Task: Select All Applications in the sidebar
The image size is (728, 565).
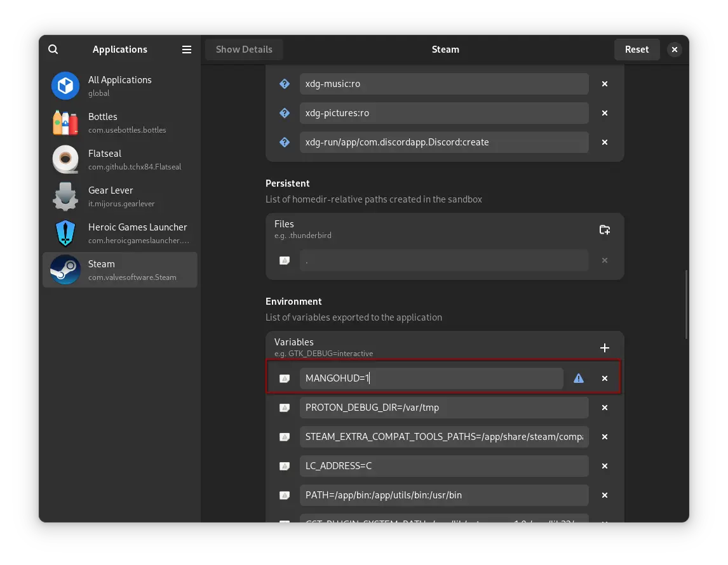Action: pos(120,86)
